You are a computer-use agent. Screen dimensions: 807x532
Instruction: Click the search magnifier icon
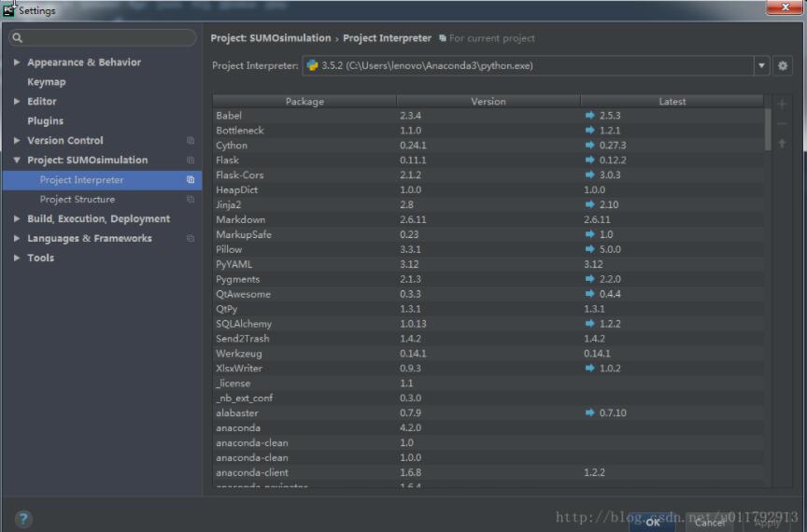(17, 37)
